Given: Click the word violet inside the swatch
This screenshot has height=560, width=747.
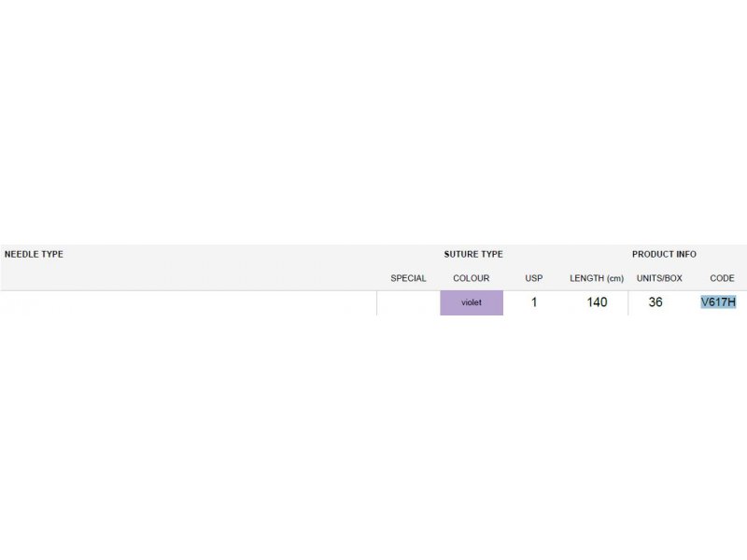Looking at the screenshot, I should click(472, 302).
